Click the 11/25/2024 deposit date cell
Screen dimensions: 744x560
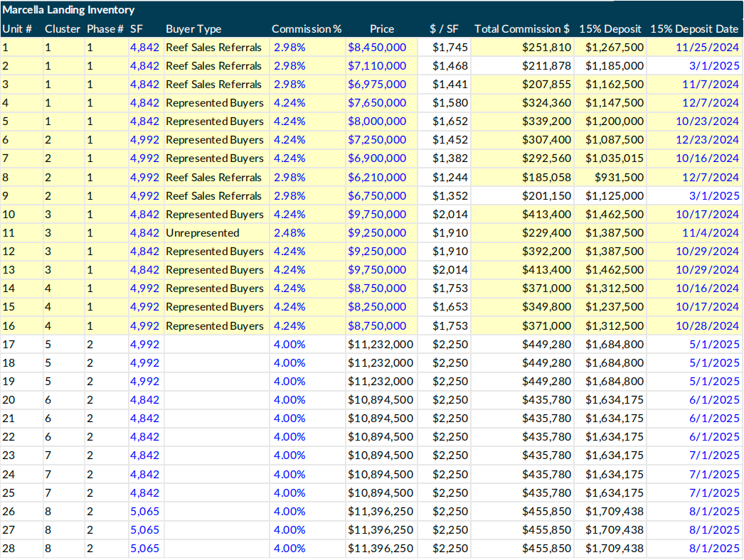(707, 47)
